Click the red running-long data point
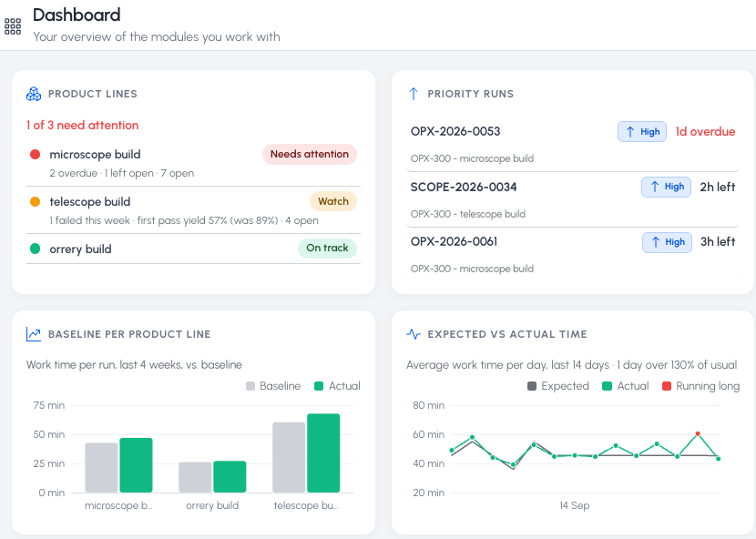The width and height of the screenshot is (756, 539). 698,434
